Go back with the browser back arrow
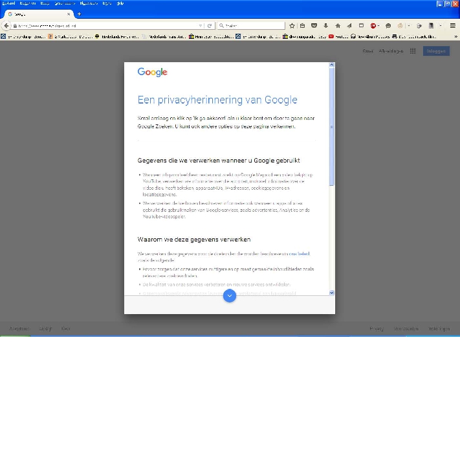This screenshot has height=476, width=460. [x=6, y=26]
